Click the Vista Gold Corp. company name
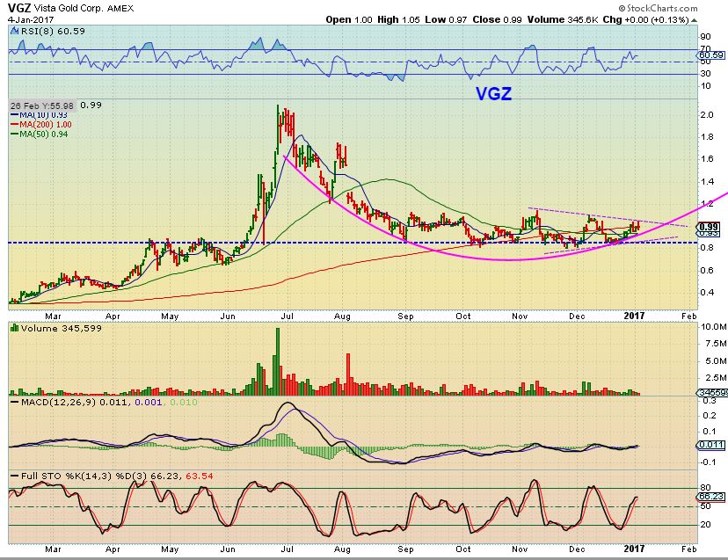The height and width of the screenshot is (560, 728). pos(69,9)
